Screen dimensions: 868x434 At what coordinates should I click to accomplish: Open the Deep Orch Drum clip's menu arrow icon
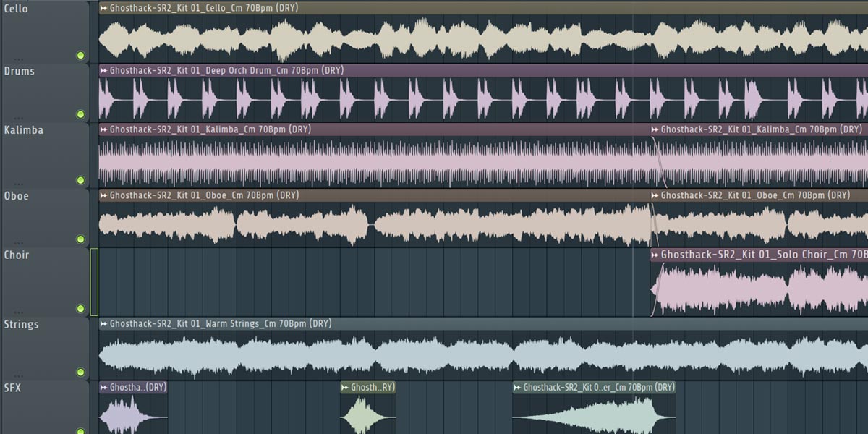tap(104, 70)
